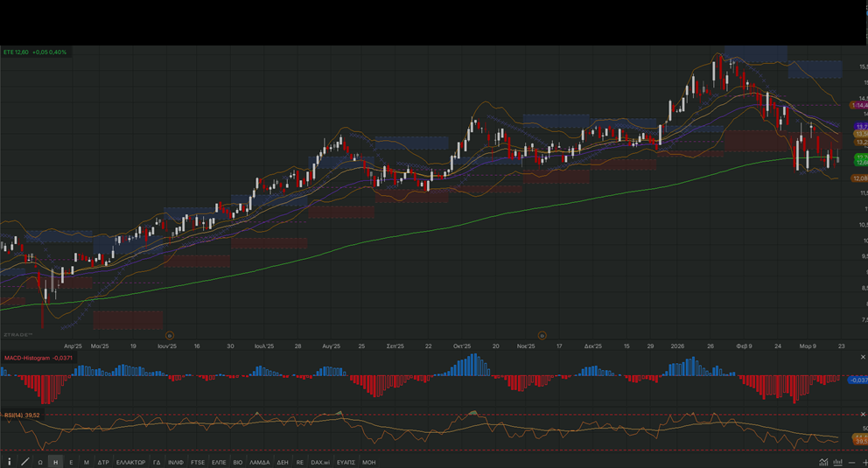Click the orange 12,08 lower band tag
This screenshot has width=868, height=468.
click(860, 178)
